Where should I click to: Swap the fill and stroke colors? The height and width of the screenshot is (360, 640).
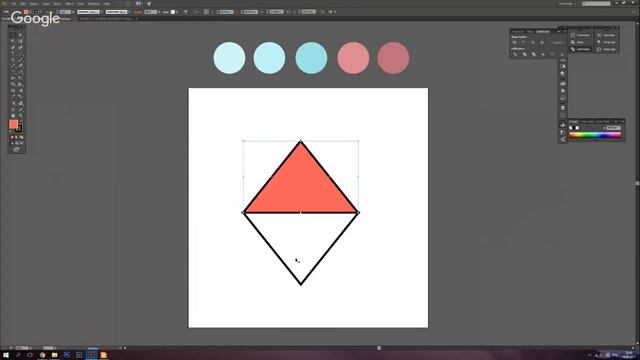[21, 121]
